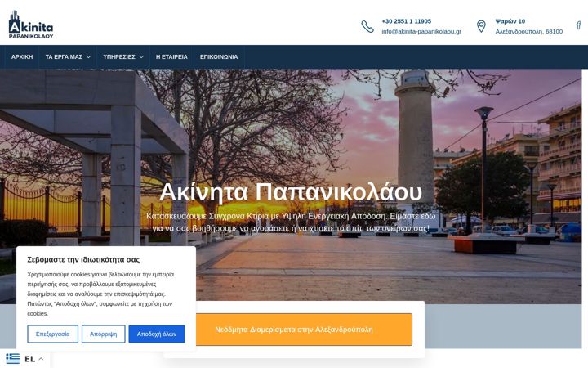Expand the EL language switcher arrow
Image resolution: width=588 pixels, height=368 pixels.
tap(41, 359)
